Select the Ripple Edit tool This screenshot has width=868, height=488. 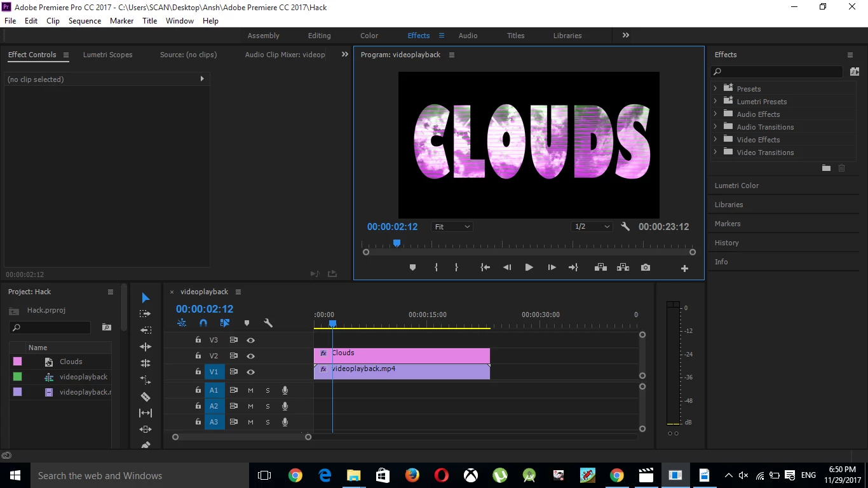point(146,347)
